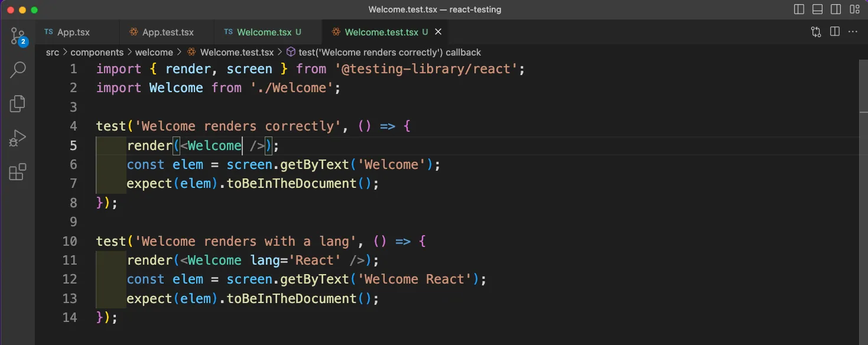Click the components breadcrumb segment
This screenshot has width=868, height=345.
(97, 52)
